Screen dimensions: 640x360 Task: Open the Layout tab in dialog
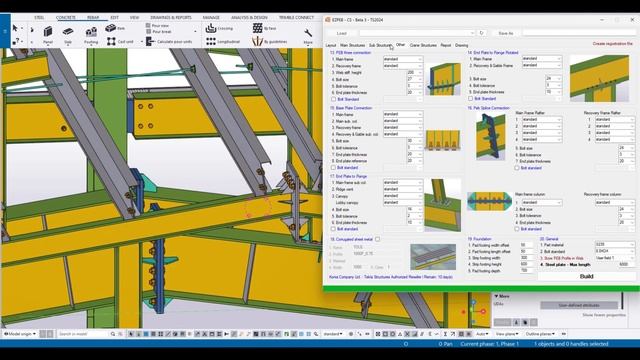click(x=331, y=45)
